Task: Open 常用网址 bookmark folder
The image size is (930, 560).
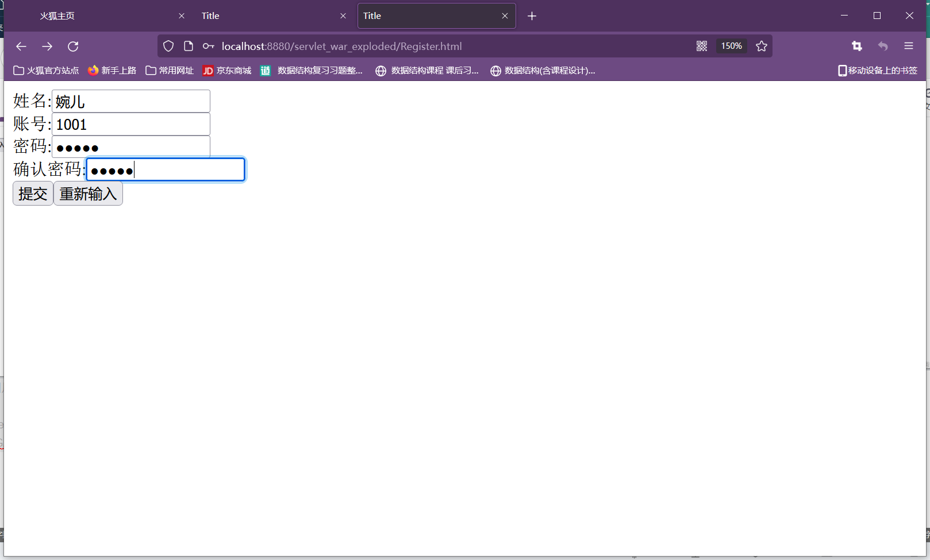Action: click(170, 71)
